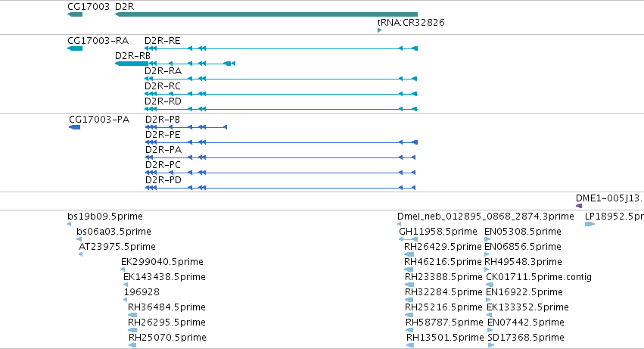
Task: Select the EK133352.5prime EST label
Action: point(527,307)
